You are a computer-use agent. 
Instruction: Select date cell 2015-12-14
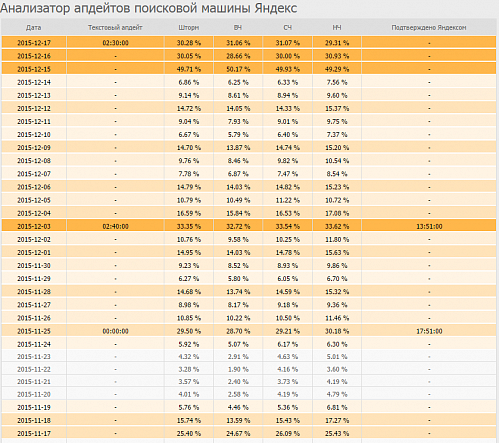34,82
